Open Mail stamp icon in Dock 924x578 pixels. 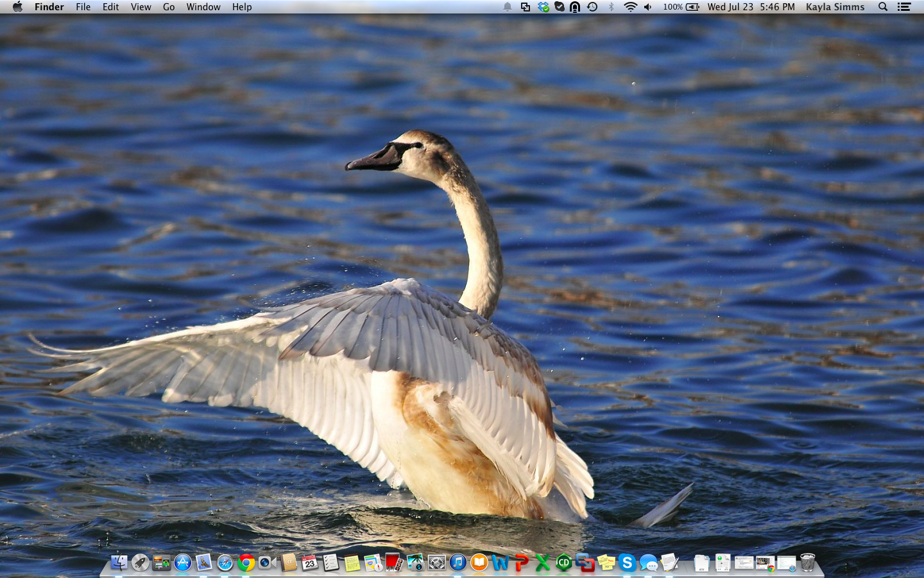203,563
